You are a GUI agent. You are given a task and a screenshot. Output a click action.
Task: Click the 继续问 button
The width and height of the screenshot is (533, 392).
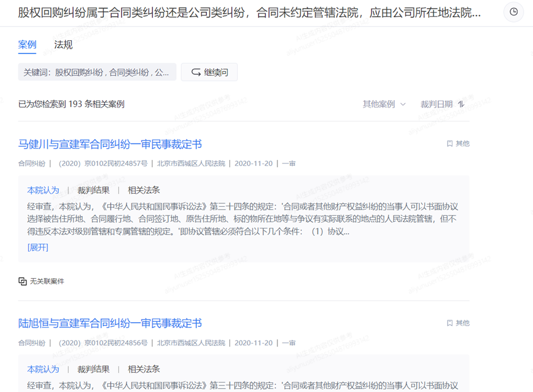tap(209, 72)
